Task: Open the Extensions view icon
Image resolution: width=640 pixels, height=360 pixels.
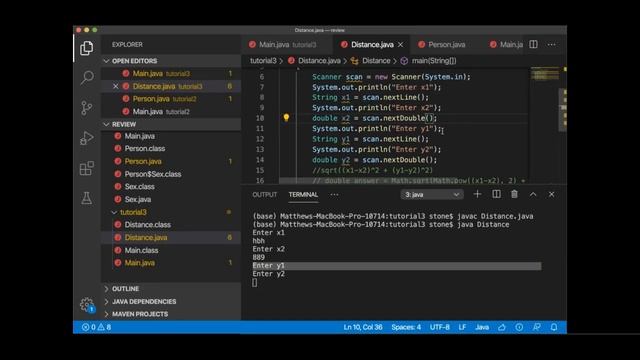Action: coord(87,168)
